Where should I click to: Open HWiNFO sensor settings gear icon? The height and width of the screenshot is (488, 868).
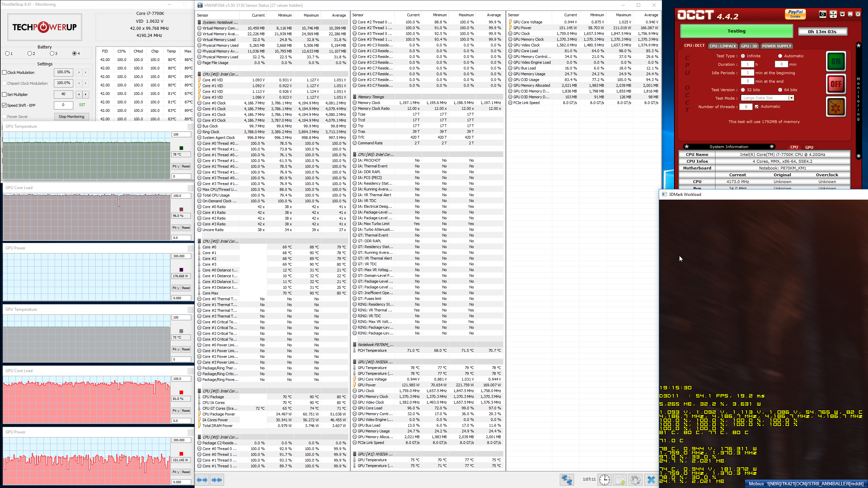coord(635,480)
